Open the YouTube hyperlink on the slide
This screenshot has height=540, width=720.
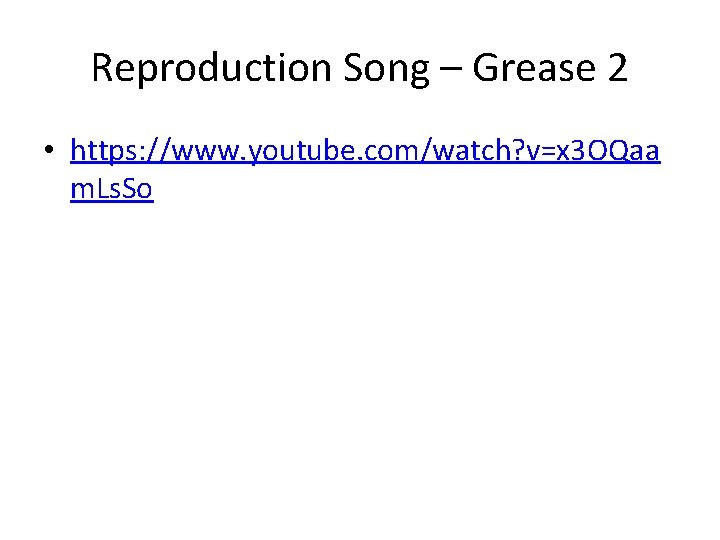click(365, 150)
